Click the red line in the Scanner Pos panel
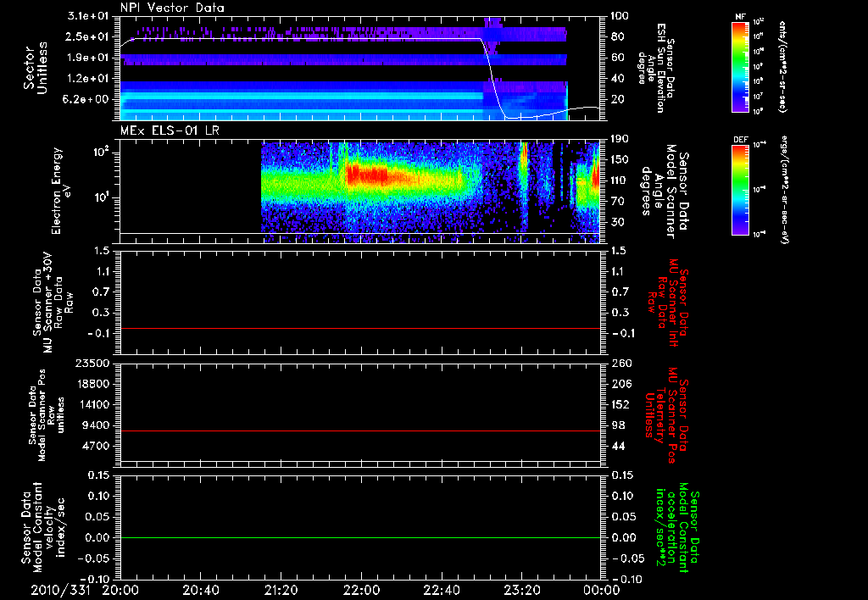The width and height of the screenshot is (868, 600). 360,431
